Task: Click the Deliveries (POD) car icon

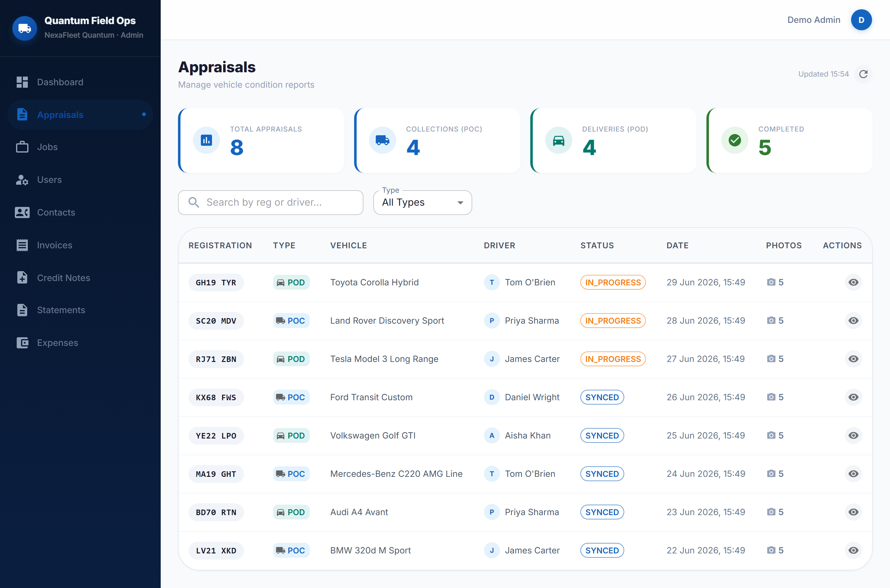Action: (x=559, y=140)
